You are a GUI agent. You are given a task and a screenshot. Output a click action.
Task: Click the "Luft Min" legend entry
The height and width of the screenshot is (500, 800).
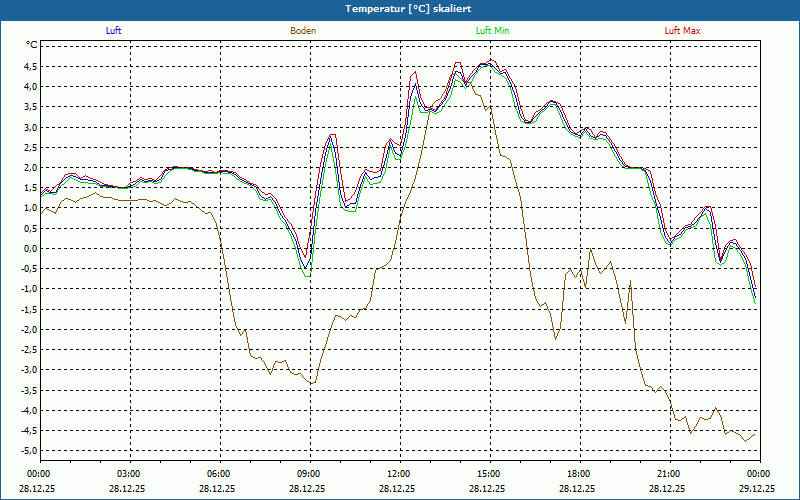492,31
